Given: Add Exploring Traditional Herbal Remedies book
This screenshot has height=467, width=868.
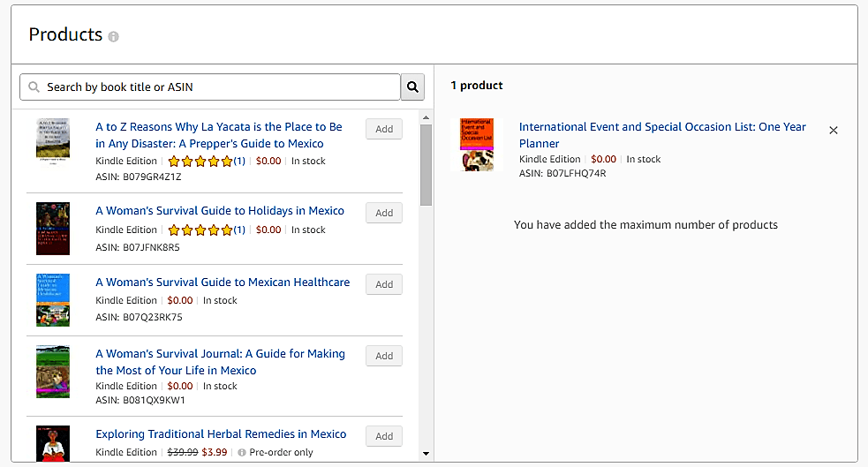Looking at the screenshot, I should click(384, 436).
